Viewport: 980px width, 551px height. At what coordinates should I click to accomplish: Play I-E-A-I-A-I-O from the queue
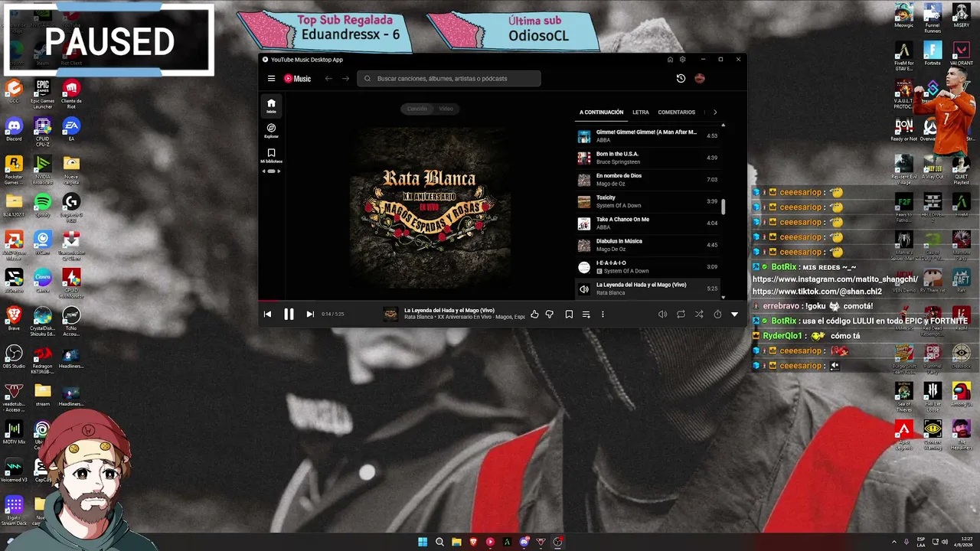coord(648,267)
